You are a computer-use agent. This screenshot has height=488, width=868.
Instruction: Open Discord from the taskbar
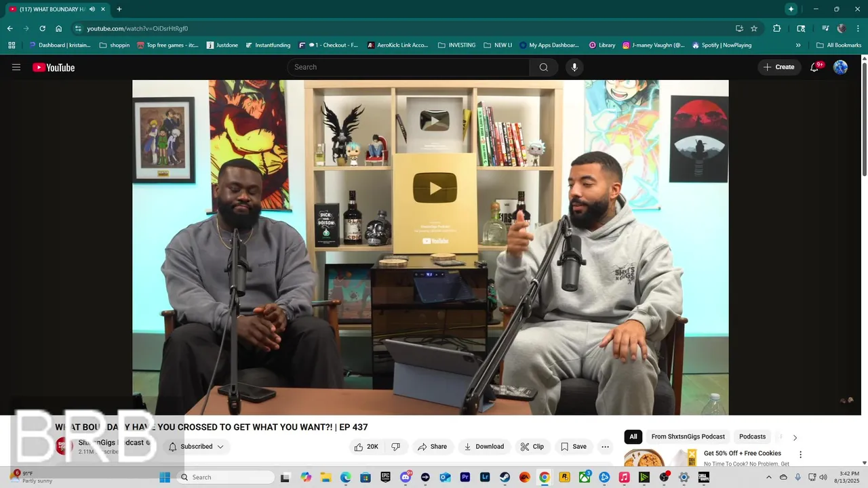[x=406, y=477]
